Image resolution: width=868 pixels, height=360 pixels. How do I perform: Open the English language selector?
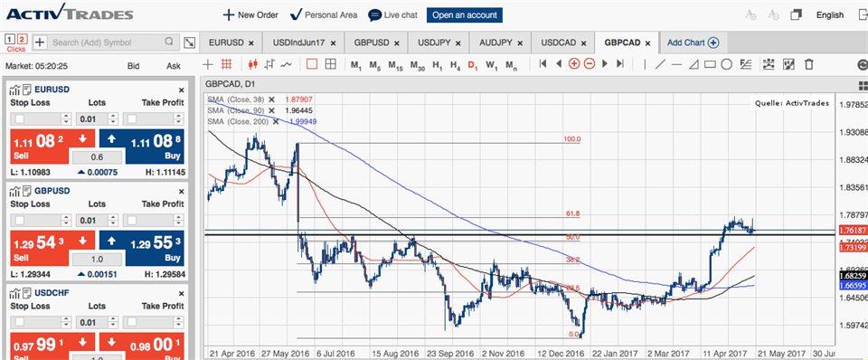[830, 15]
